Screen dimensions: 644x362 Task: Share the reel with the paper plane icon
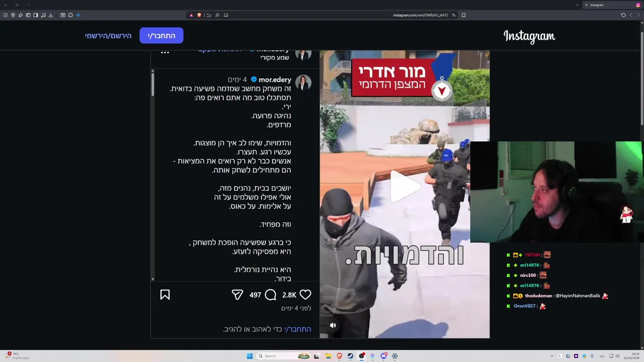pos(237,295)
